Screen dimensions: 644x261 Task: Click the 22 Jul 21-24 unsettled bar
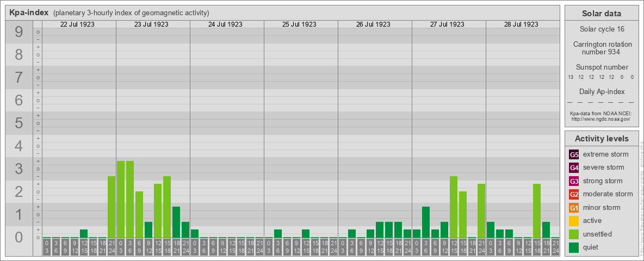(112, 207)
